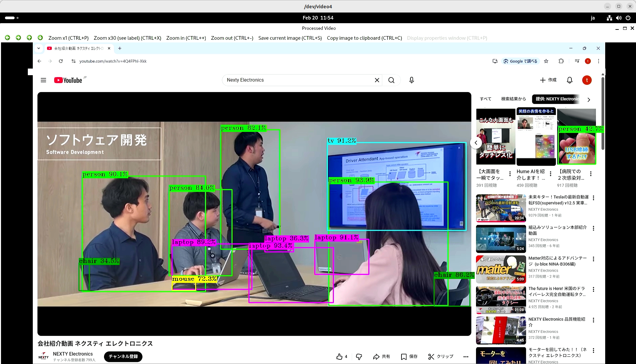Select Zoom in (CTRL++) toolbar item
This screenshot has height=364, width=636.
click(186, 38)
